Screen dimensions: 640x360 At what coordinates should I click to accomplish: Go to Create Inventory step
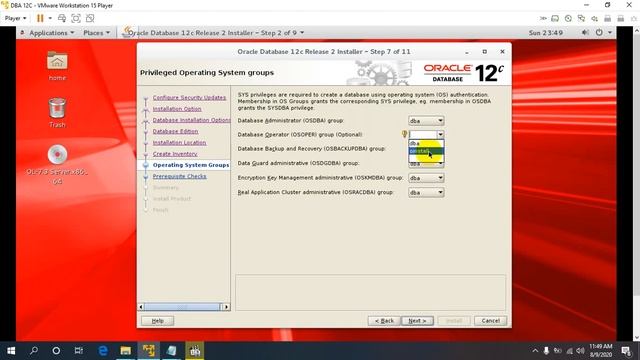tap(175, 154)
